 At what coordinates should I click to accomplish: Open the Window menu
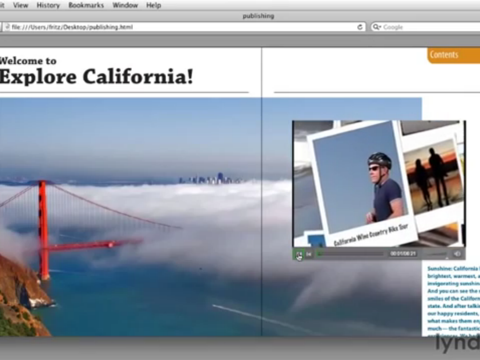[125, 5]
